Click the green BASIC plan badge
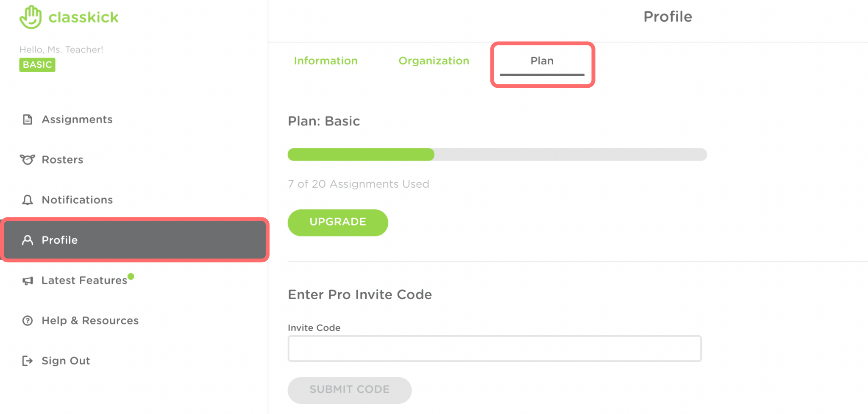868x414 pixels. (37, 65)
